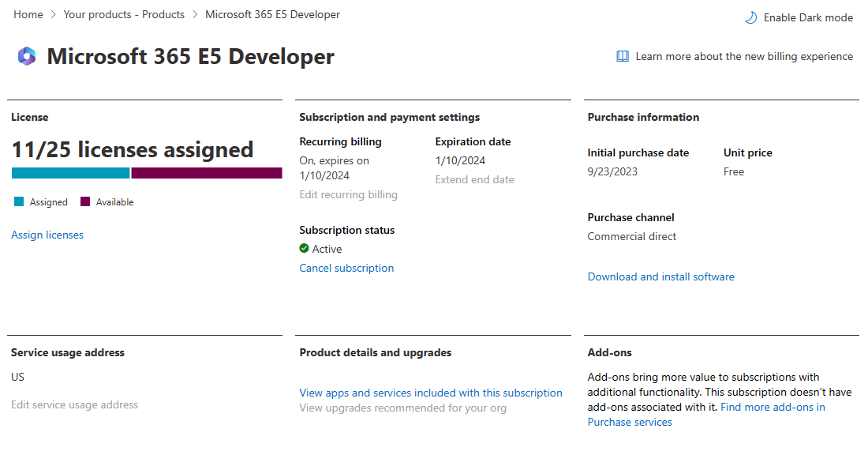Click Product details and upgrades header
The width and height of the screenshot is (868, 470).
376,352
